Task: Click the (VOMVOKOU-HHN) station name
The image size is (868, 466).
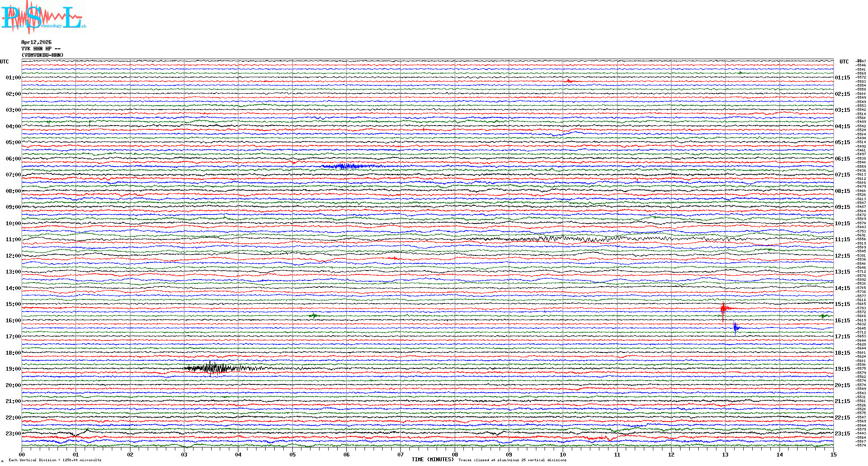Action: tap(42, 55)
